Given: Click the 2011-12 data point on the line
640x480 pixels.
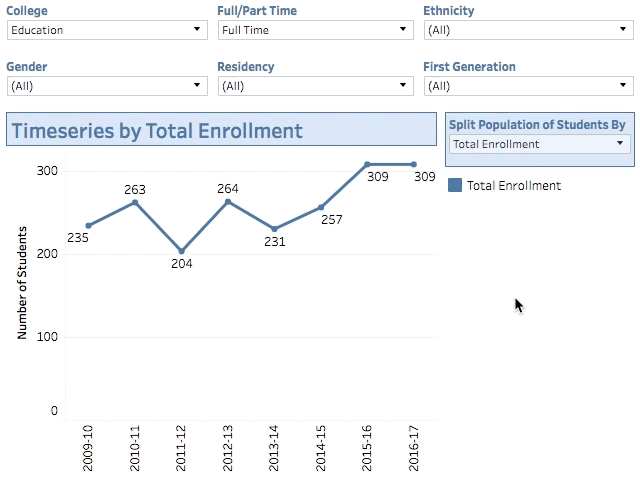Looking at the screenshot, I should coord(182,251).
